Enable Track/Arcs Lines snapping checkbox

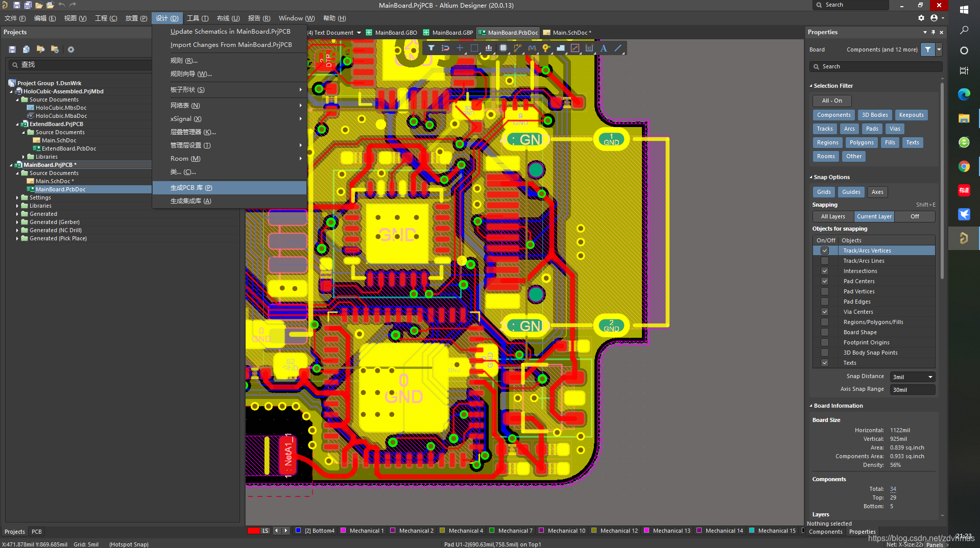[x=824, y=261]
